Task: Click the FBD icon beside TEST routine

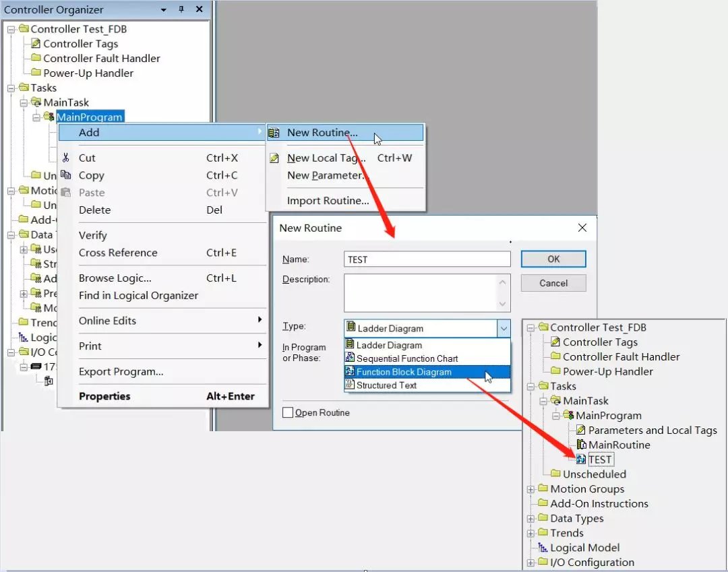Action: 580,459
